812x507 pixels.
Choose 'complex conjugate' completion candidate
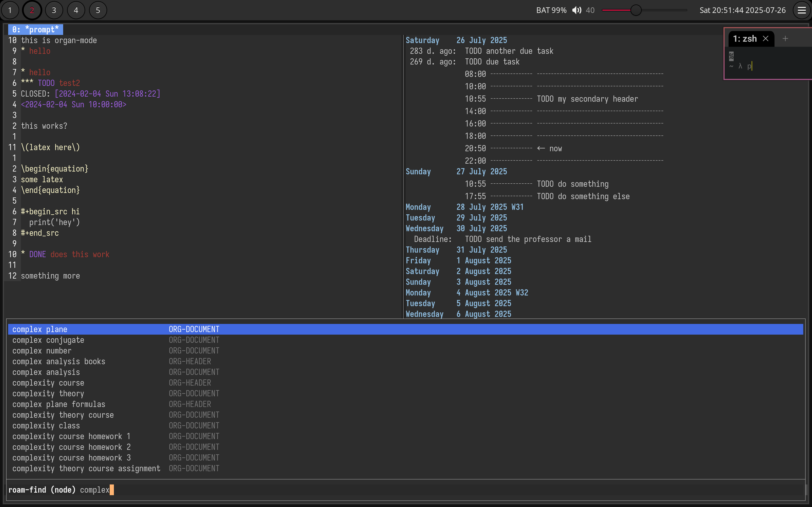(x=48, y=340)
